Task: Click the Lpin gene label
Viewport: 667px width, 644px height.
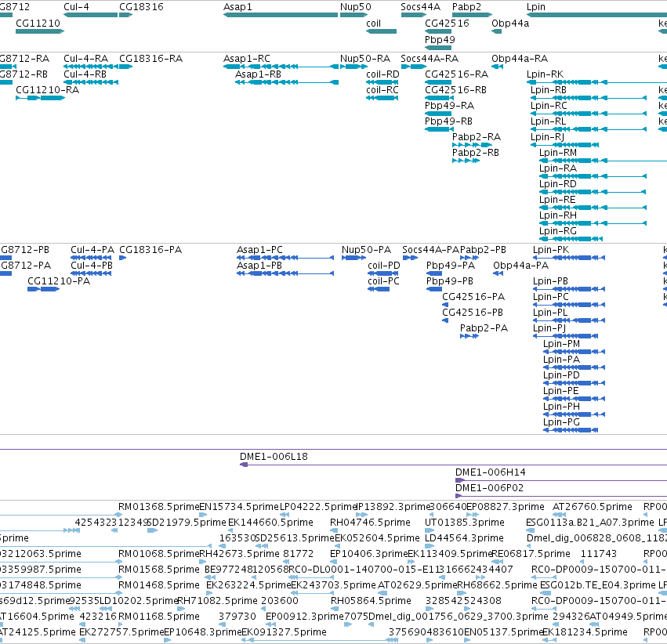Action: 536,7
